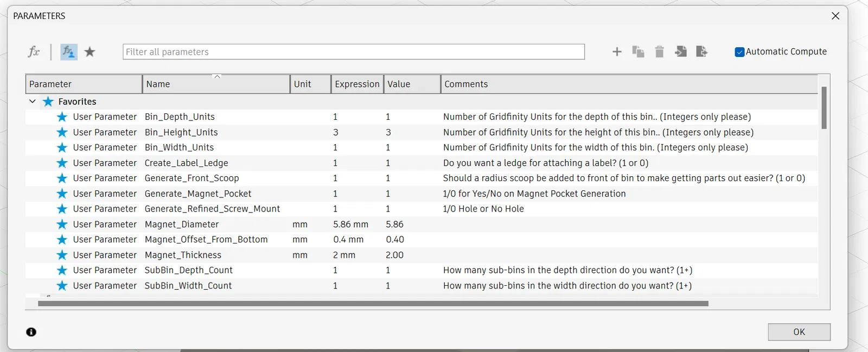This screenshot has width=868, height=352.
Task: Click the plus icon to add parameter
Action: [x=617, y=52]
